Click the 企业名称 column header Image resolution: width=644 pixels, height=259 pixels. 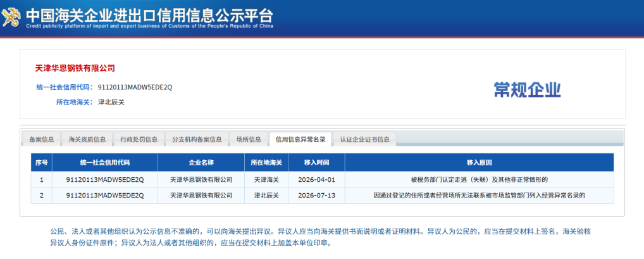point(201,162)
